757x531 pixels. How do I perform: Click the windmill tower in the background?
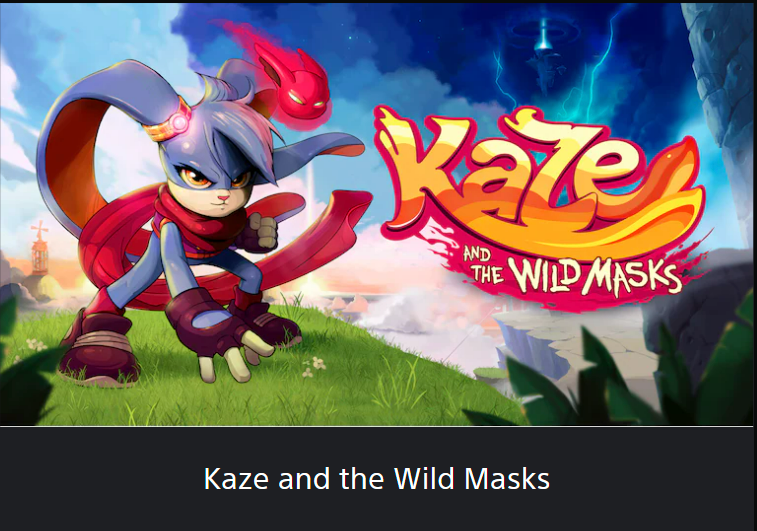pyautogui.click(x=41, y=249)
